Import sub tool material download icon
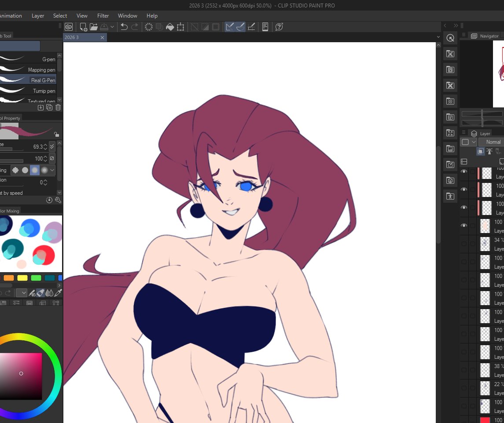The height and width of the screenshot is (423, 504). click(40, 108)
